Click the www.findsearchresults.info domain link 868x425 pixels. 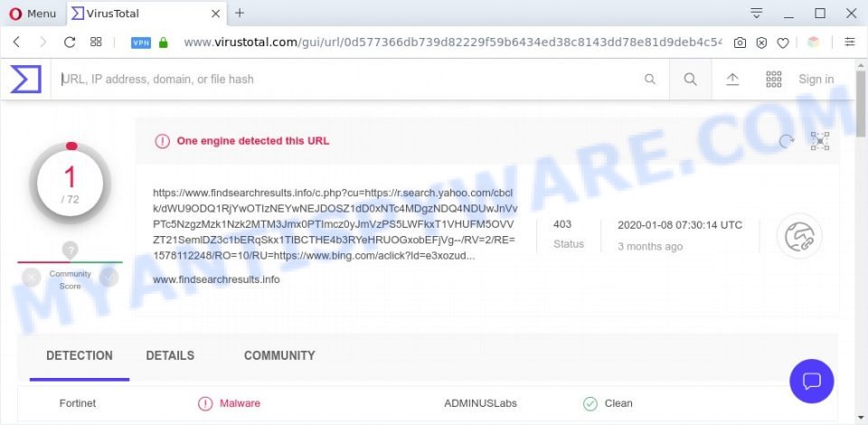coord(216,279)
